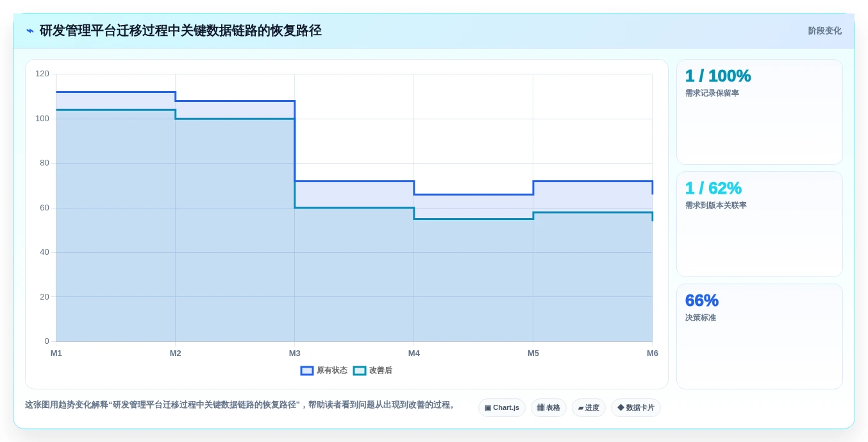Click the M5 axis label
Image resolution: width=868 pixels, height=442 pixels.
[x=533, y=353]
